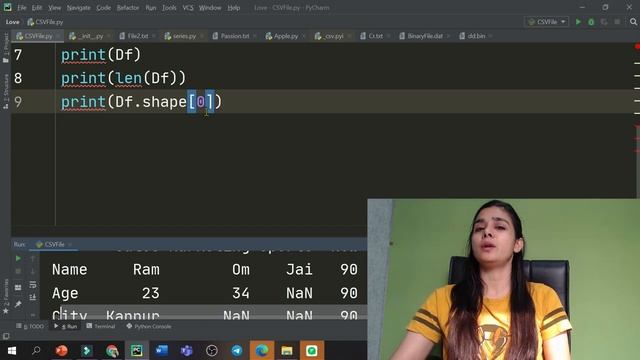The height and width of the screenshot is (360, 640).
Task: Open the Edit menu
Action: (37, 7)
